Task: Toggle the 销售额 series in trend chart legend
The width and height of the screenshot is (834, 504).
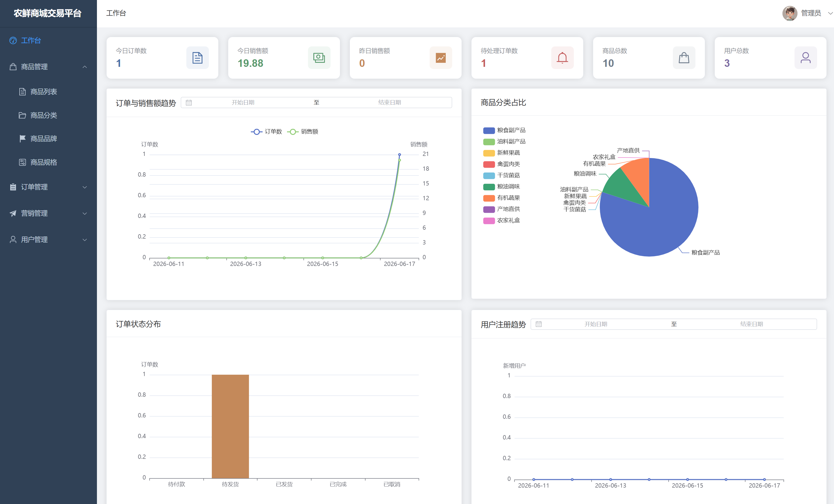Action: pyautogui.click(x=303, y=132)
